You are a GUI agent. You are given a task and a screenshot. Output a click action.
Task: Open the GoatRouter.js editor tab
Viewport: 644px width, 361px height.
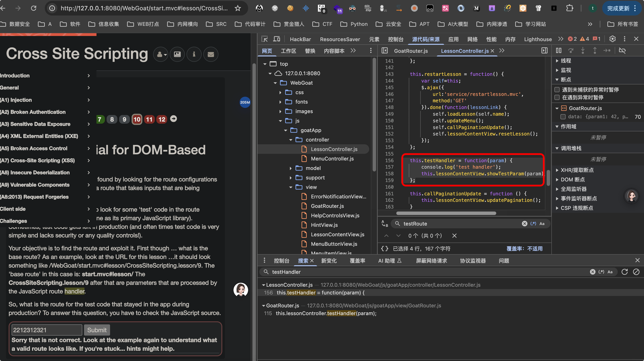tap(411, 51)
